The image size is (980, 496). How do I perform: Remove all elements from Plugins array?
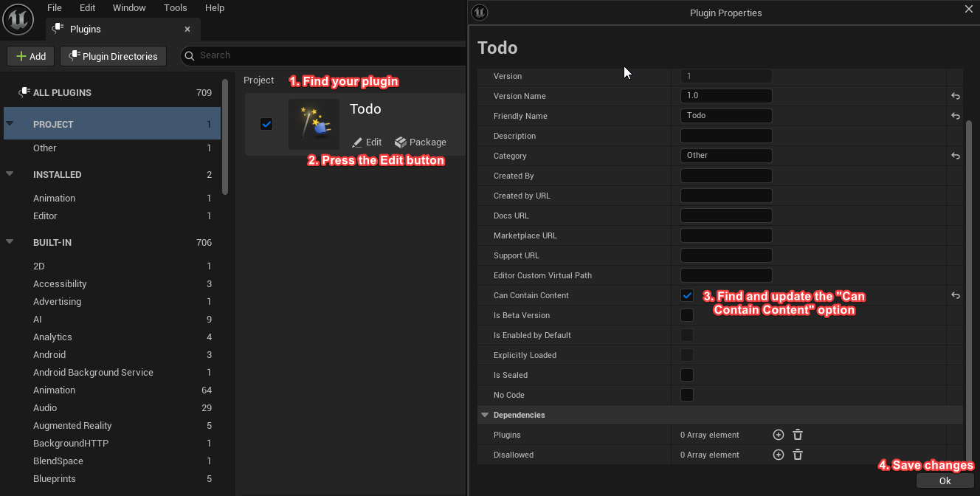click(798, 435)
